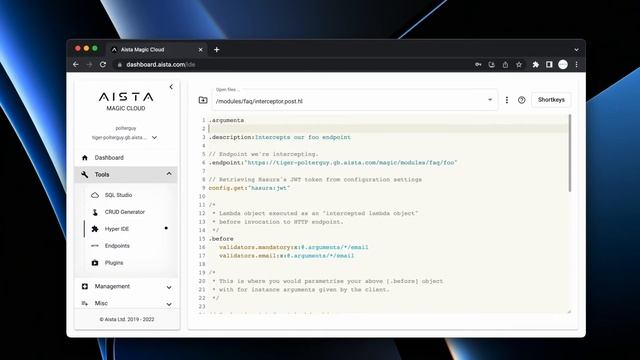640x360 pixels.
Task: Collapse the sidebar with the chevron arrow
Action: (171, 87)
